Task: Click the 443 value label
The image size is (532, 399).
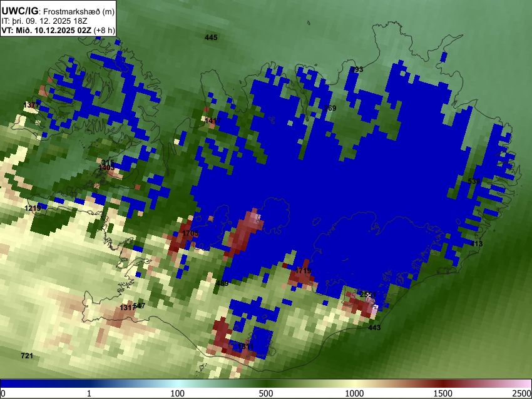Action: (x=374, y=328)
